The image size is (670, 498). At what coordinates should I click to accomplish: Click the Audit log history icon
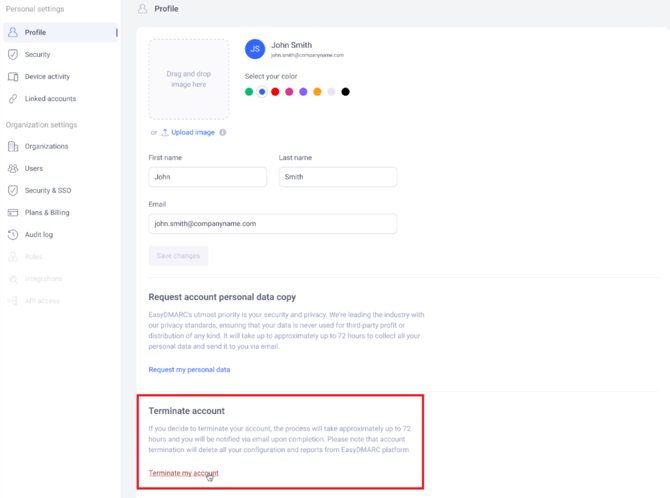click(13, 235)
